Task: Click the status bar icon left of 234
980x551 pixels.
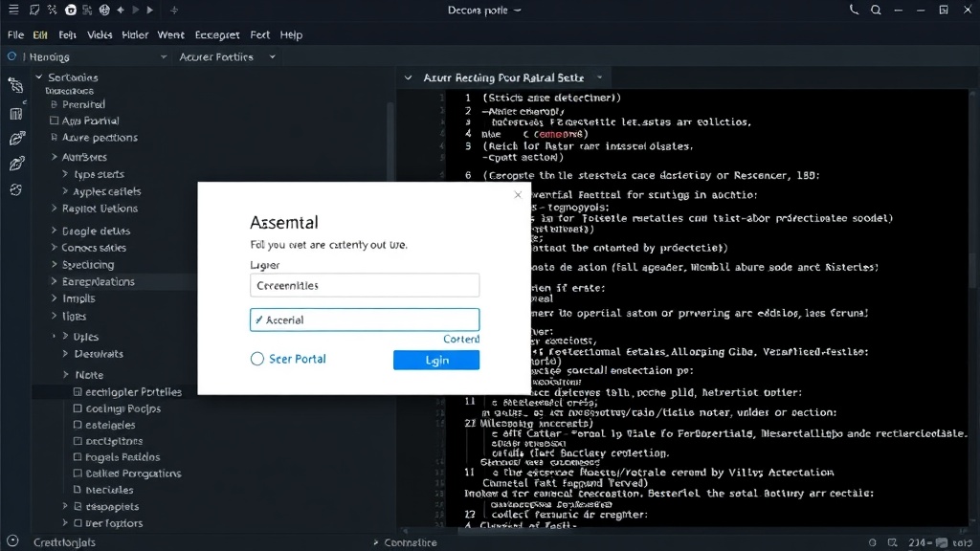Action: click(893, 543)
